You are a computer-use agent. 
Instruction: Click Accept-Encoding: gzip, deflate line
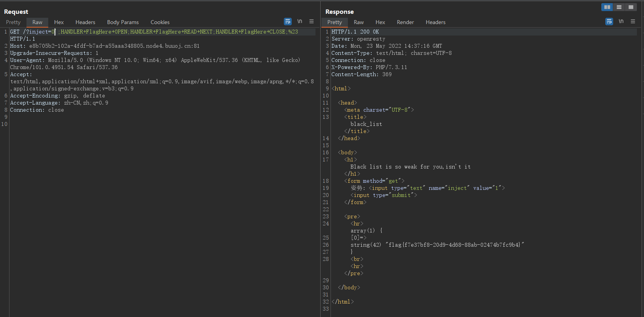click(x=57, y=96)
